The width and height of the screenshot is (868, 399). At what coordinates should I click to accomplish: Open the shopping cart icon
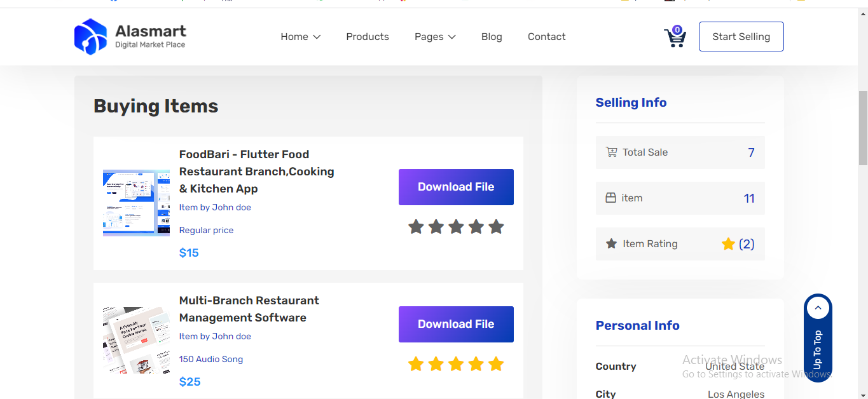675,37
